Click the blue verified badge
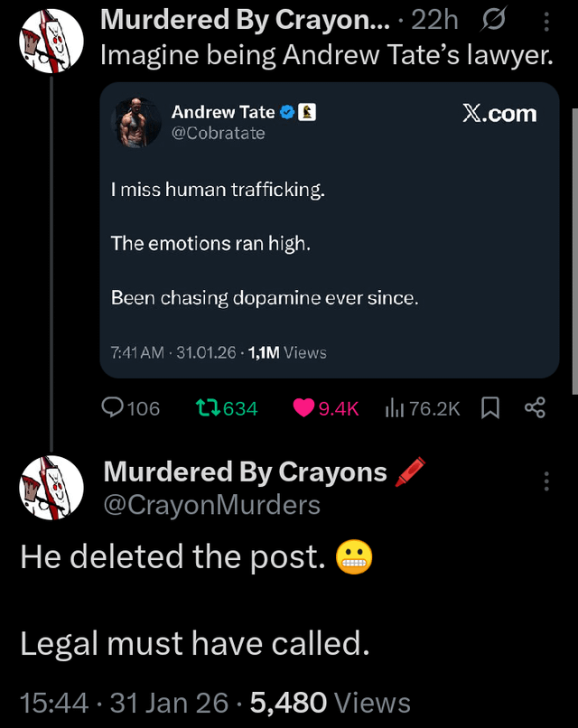The height and width of the screenshot is (728, 578). (287, 113)
